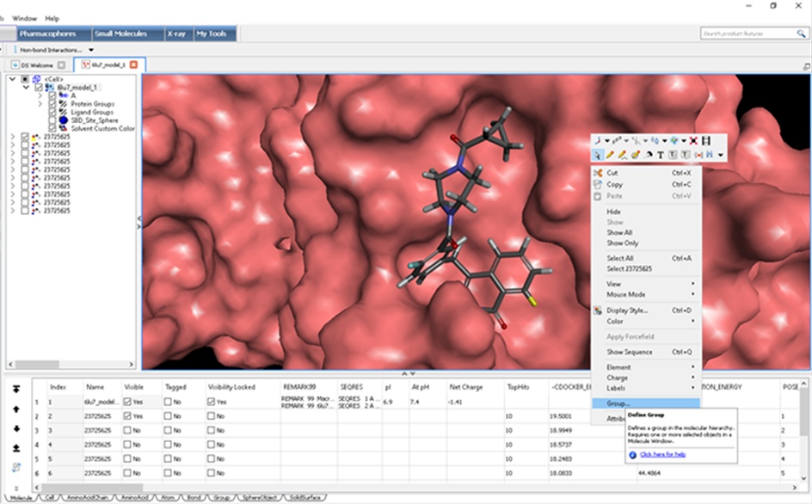Screen dimensions: 812x504
Task: Open the Window menu
Action: (24, 18)
